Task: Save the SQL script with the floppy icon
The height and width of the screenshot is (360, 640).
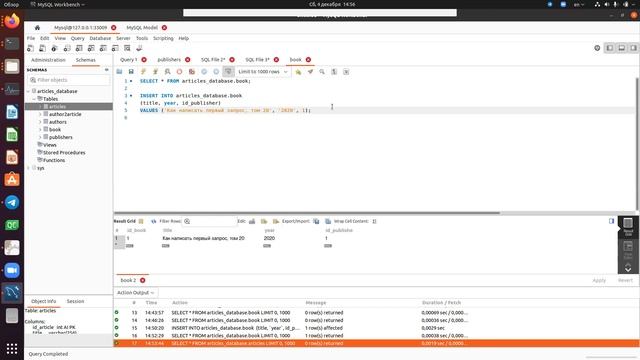Action: tap(131, 71)
